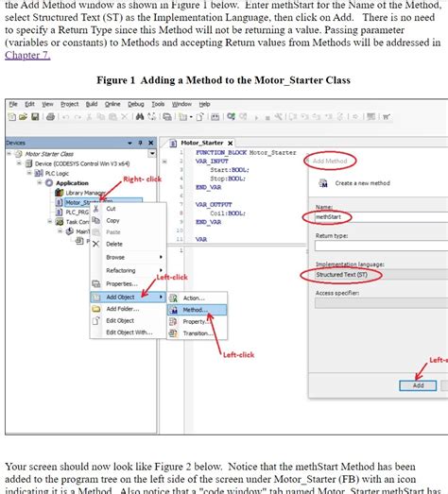This screenshot has height=494, width=448.
Task: Click the Find binoculars toolbar icon
Action: [140, 117]
